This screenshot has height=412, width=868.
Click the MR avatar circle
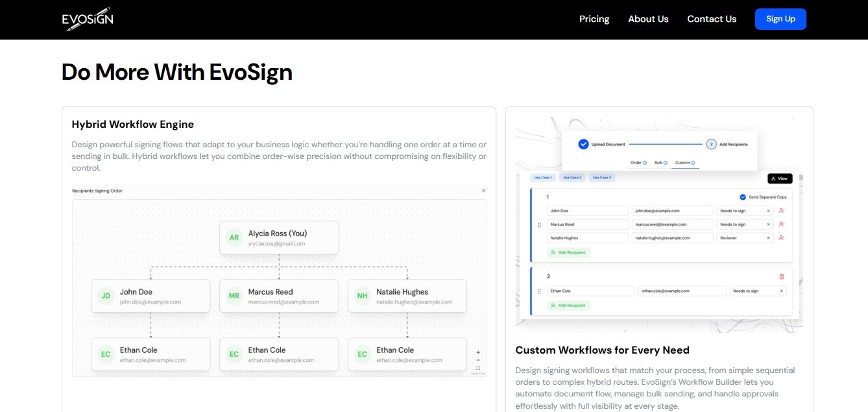click(x=234, y=296)
